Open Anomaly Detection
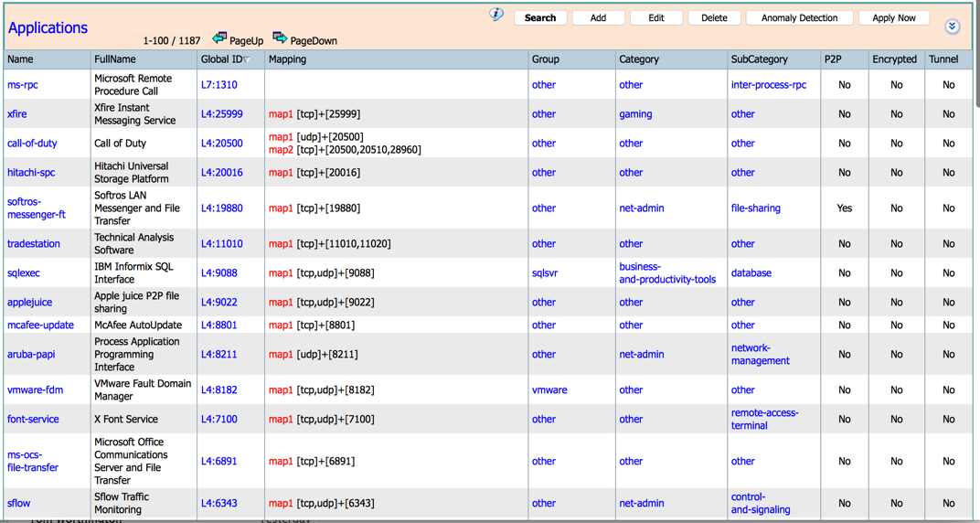 coord(799,18)
